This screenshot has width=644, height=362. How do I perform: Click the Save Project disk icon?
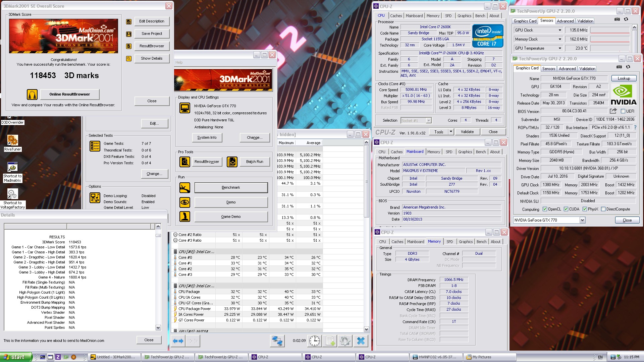click(x=128, y=34)
